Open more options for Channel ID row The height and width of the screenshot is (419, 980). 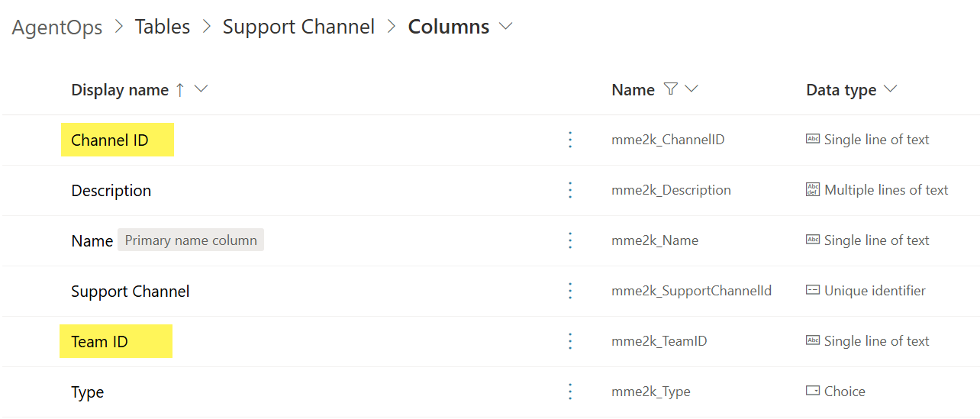(x=569, y=140)
